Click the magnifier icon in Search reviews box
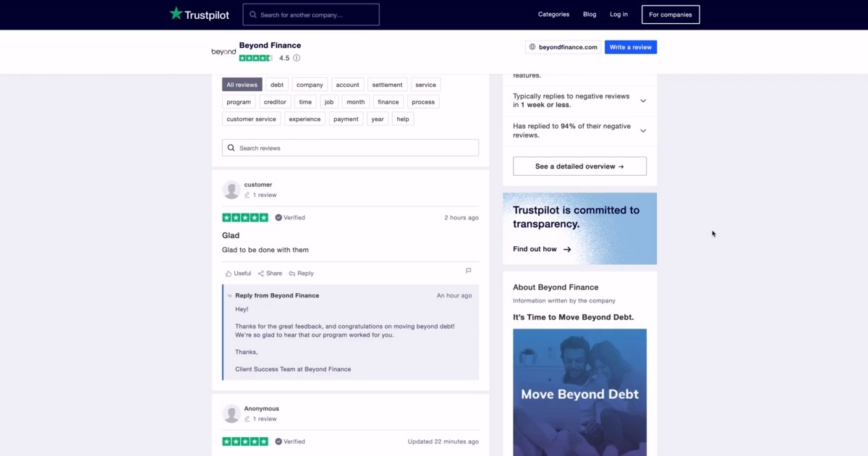The width and height of the screenshot is (868, 456). (231, 148)
